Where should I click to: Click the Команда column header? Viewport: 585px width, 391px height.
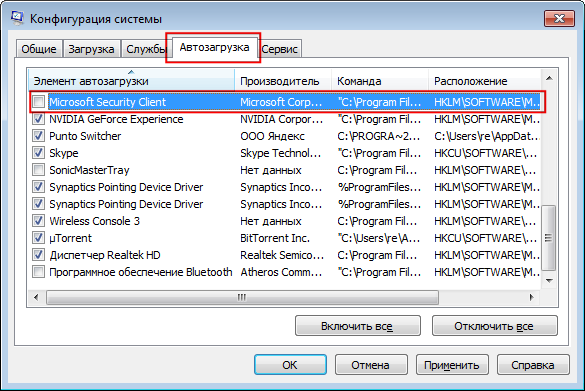pyautogui.click(x=380, y=81)
